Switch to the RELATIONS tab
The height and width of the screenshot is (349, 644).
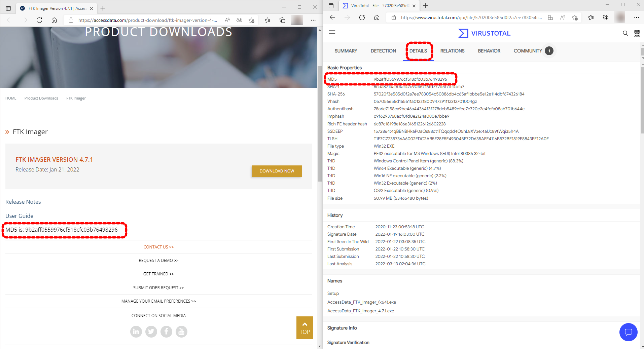tap(452, 51)
